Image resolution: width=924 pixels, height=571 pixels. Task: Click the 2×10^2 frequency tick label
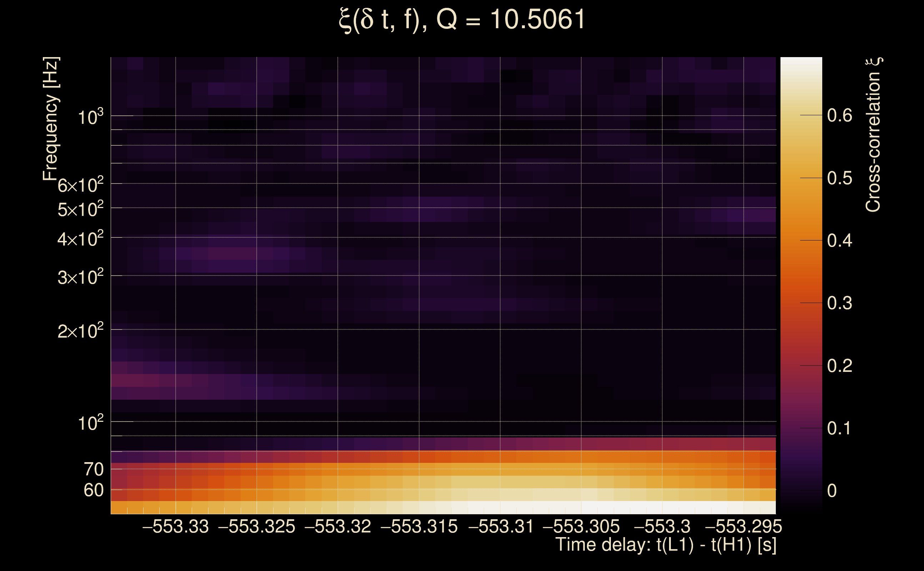click(x=80, y=331)
